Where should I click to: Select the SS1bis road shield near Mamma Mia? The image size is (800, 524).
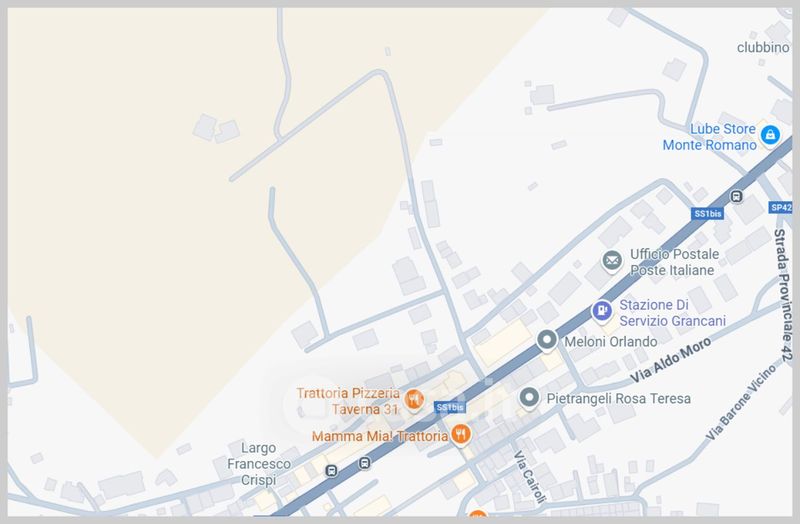(449, 407)
